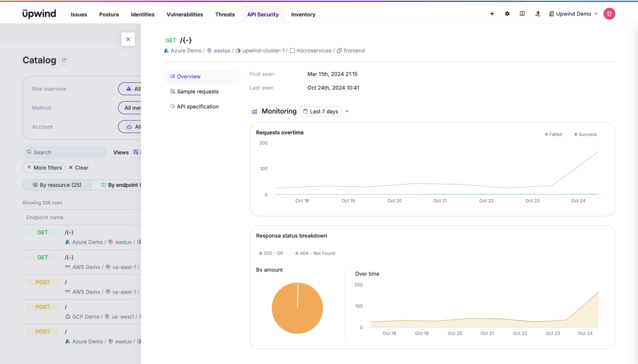The image size is (638, 364).
Task: Switch to the Vulnerabilities tab
Action: click(x=184, y=15)
